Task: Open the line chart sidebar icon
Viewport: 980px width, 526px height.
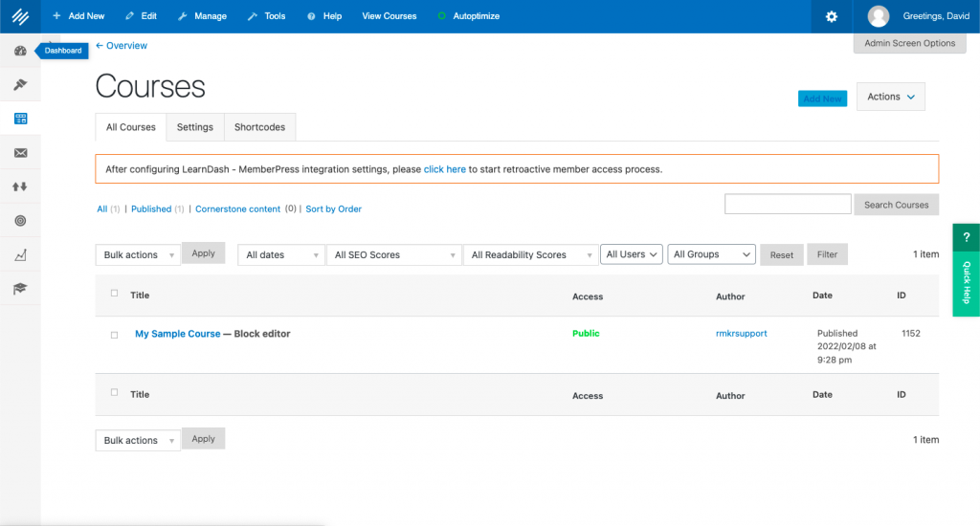Action: pyautogui.click(x=20, y=254)
